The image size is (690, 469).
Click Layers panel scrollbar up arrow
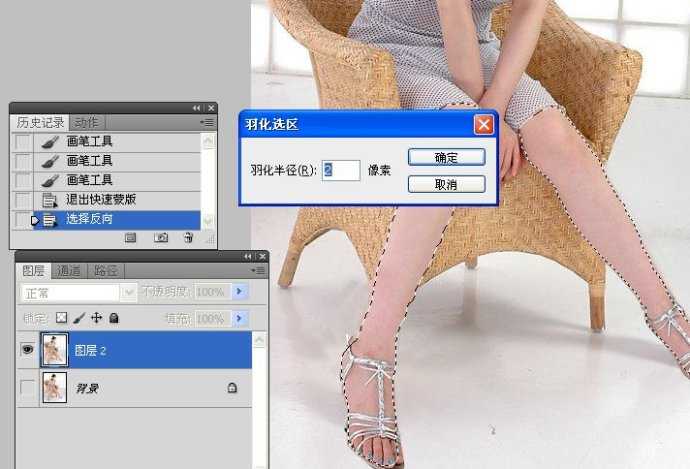[x=259, y=340]
